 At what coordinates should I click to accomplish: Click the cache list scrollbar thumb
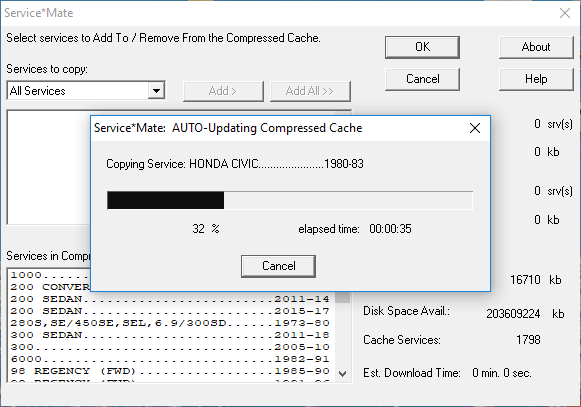[343, 297]
